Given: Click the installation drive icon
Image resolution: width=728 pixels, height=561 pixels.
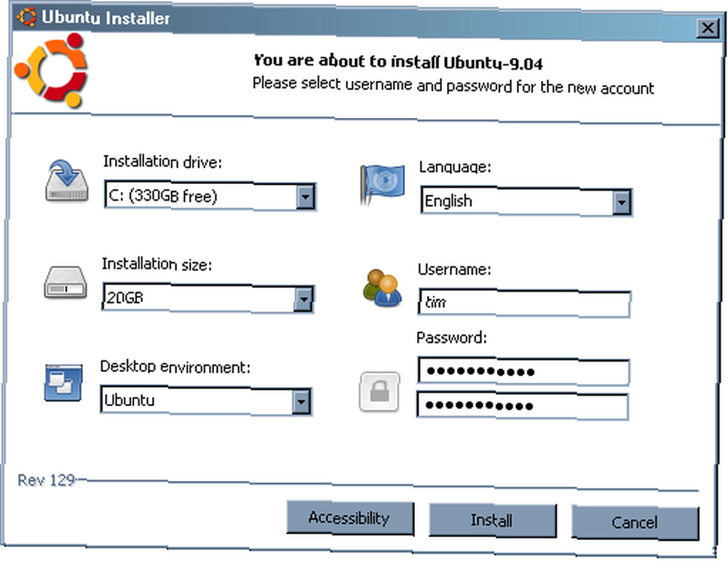Looking at the screenshot, I should point(67,181).
